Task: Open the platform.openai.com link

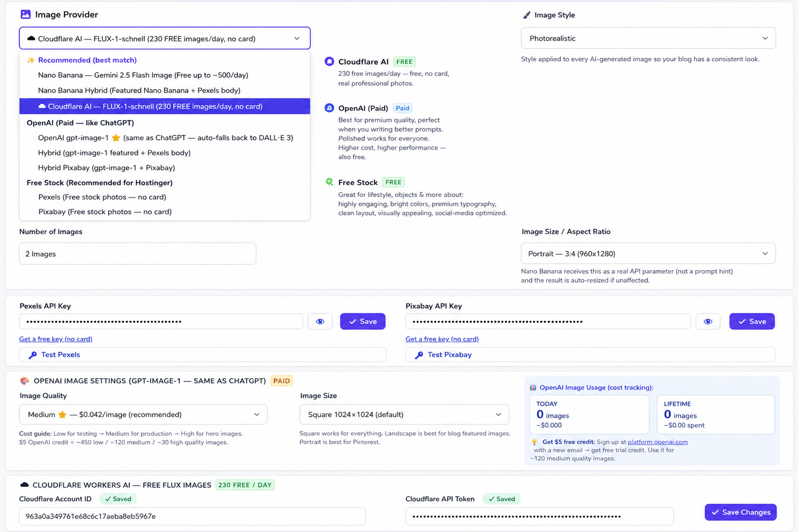Action: pyautogui.click(x=658, y=442)
